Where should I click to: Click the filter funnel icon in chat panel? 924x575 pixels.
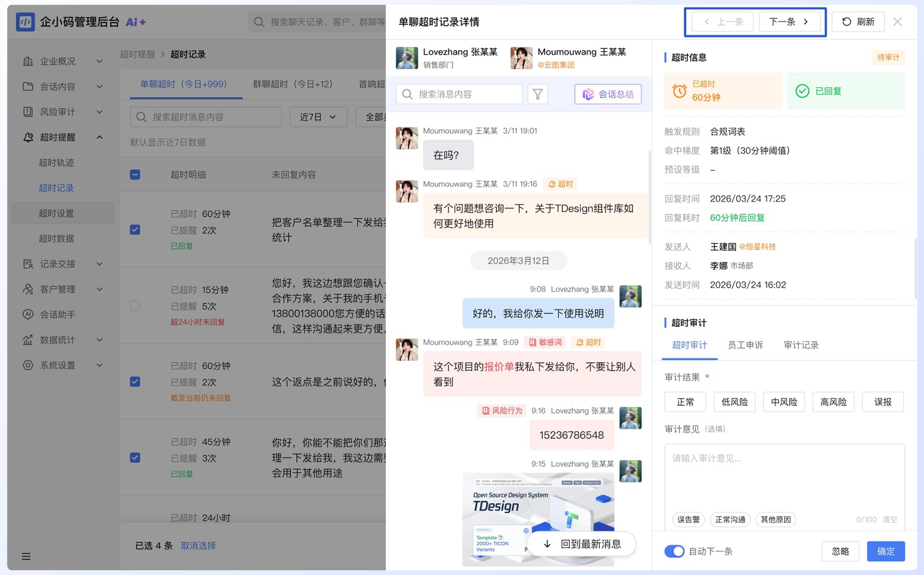point(537,94)
